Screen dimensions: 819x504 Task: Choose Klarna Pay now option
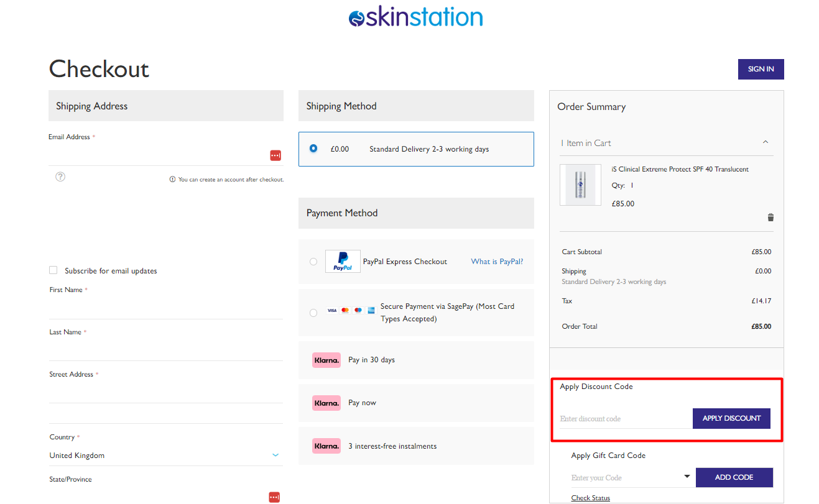point(416,403)
